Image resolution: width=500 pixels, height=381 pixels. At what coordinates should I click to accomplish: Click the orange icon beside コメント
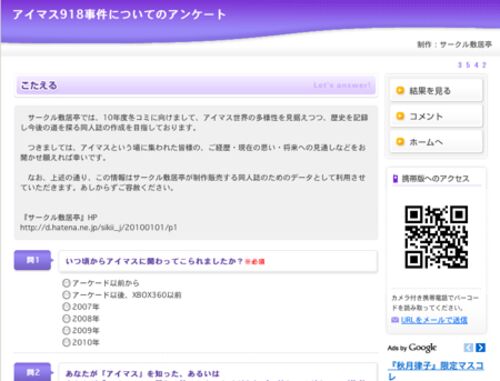pos(400,116)
